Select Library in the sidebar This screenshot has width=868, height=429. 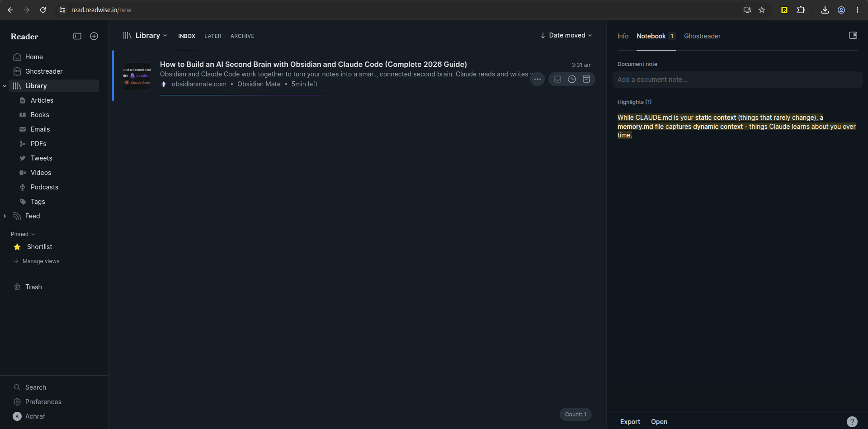pyautogui.click(x=54, y=86)
